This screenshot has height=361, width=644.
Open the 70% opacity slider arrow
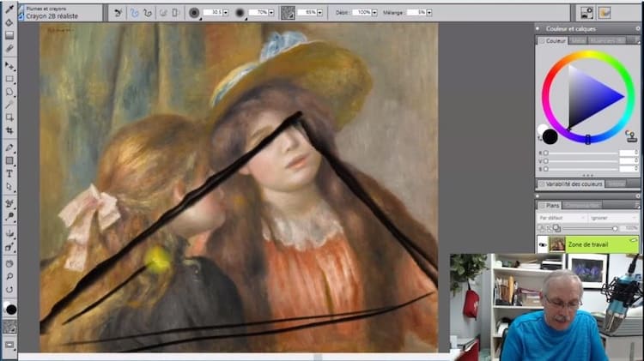pos(271,13)
